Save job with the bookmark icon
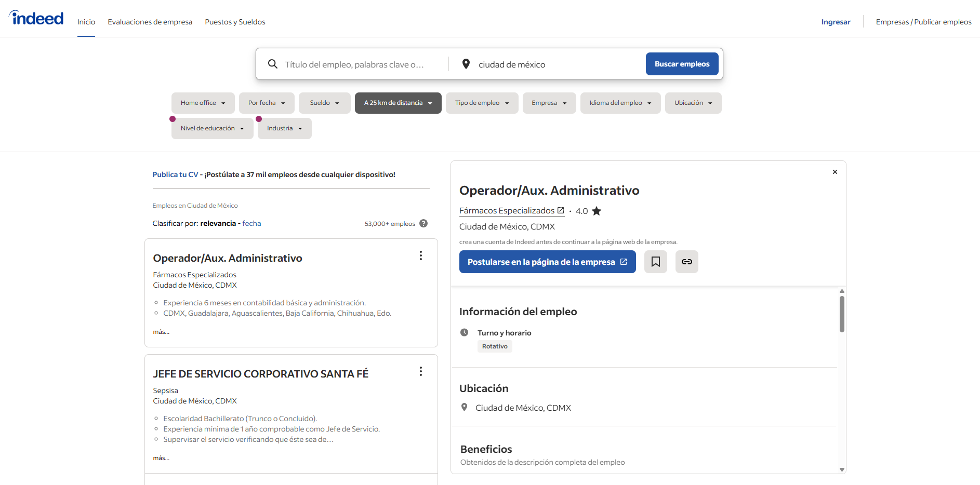This screenshot has height=485, width=980. pyautogui.click(x=656, y=262)
